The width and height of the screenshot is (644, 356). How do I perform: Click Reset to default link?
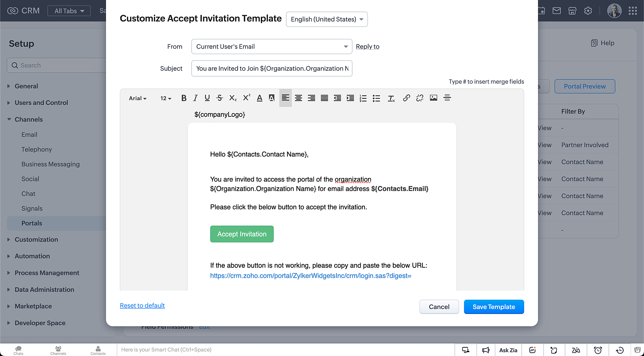click(142, 305)
